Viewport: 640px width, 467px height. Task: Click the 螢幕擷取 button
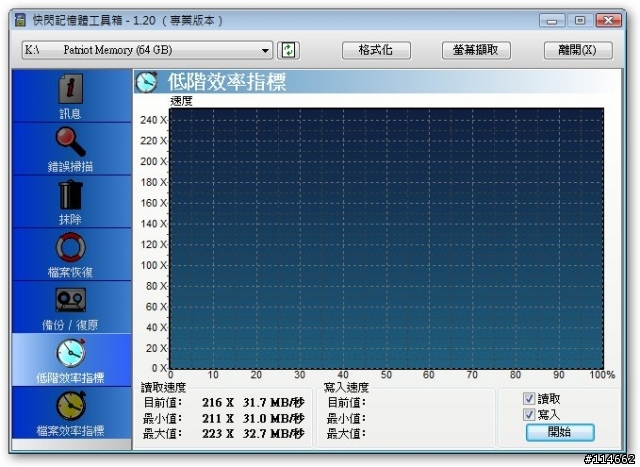pyautogui.click(x=476, y=50)
